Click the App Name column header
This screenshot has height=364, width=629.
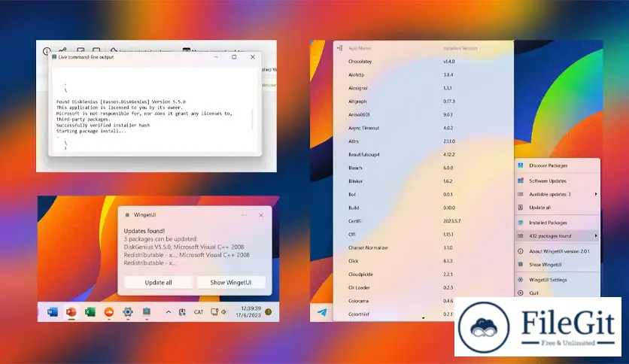point(360,48)
